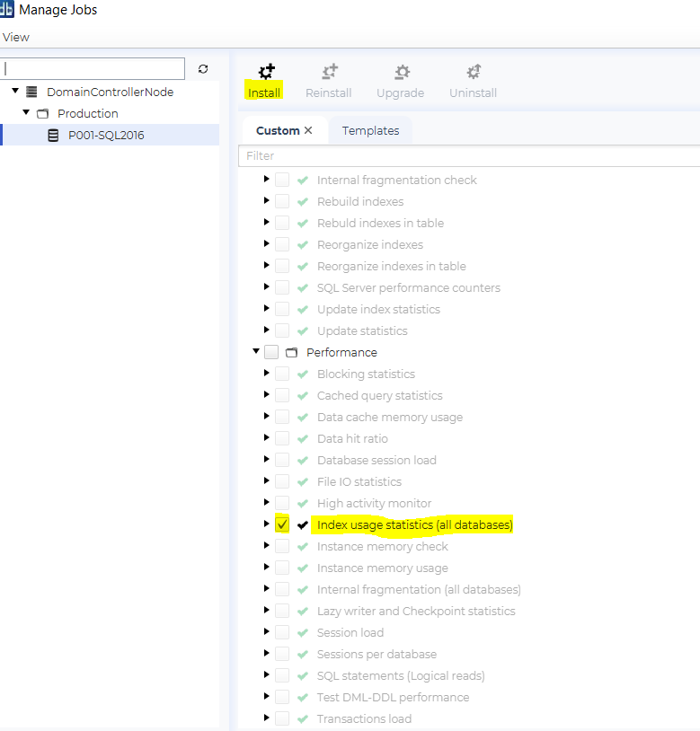The image size is (700, 731).
Task: Click the green checkmark beside Update statistics
Action: click(303, 331)
